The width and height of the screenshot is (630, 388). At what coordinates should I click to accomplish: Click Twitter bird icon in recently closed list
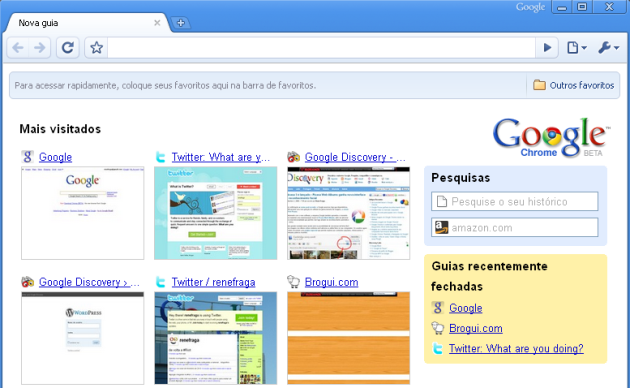[438, 348]
